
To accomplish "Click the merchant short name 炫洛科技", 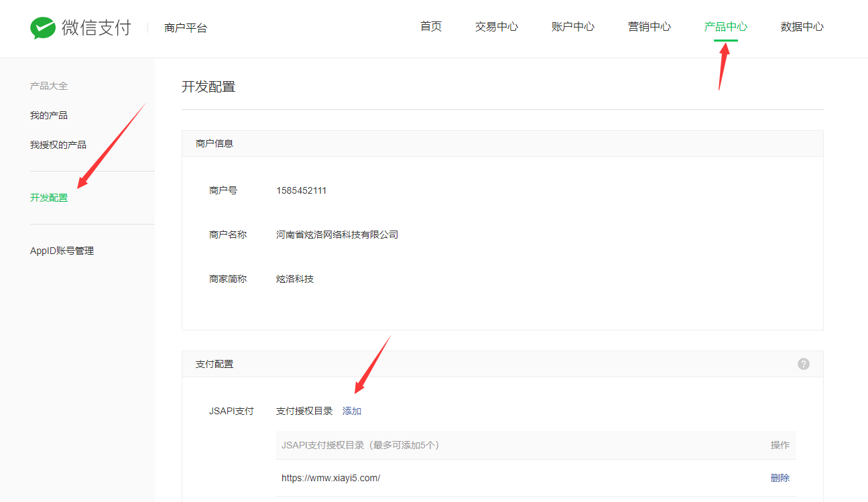I will click(x=295, y=279).
